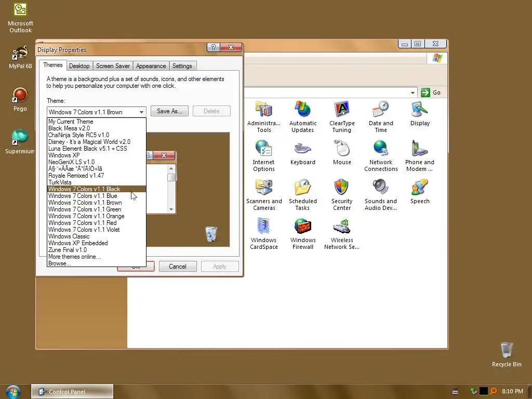The width and height of the screenshot is (532, 399).
Task: Open Security Center applet
Action: tap(342, 195)
